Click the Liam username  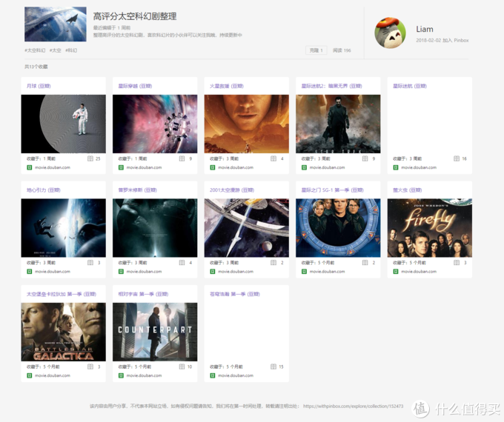click(x=425, y=29)
